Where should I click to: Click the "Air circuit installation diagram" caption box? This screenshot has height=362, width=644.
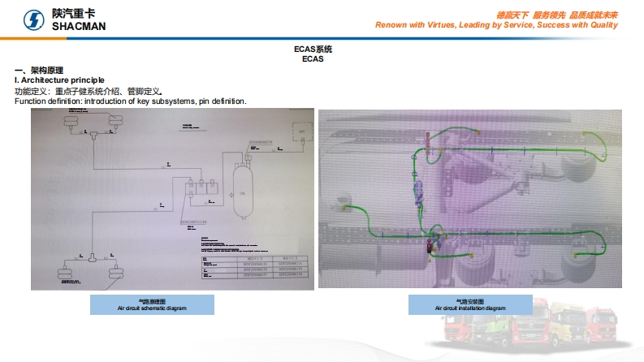469,305
